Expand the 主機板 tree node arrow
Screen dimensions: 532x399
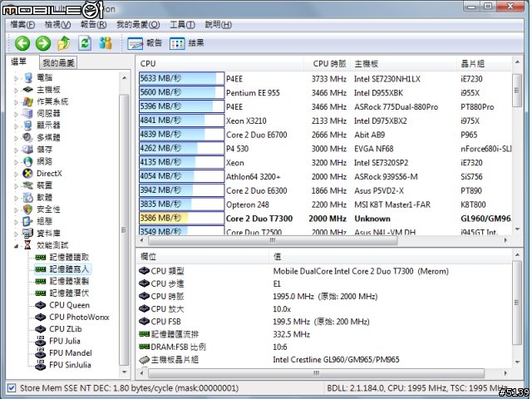[16, 91]
